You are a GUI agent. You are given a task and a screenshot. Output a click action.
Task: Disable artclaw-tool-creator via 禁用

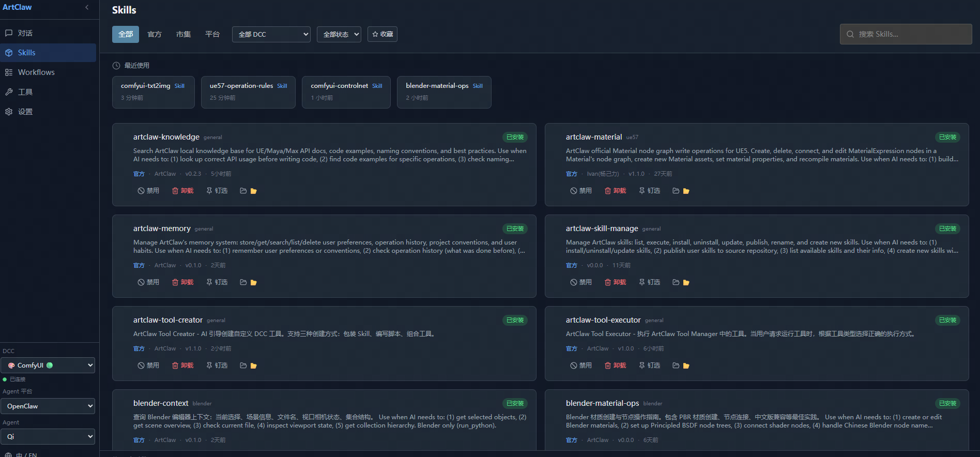tap(148, 365)
